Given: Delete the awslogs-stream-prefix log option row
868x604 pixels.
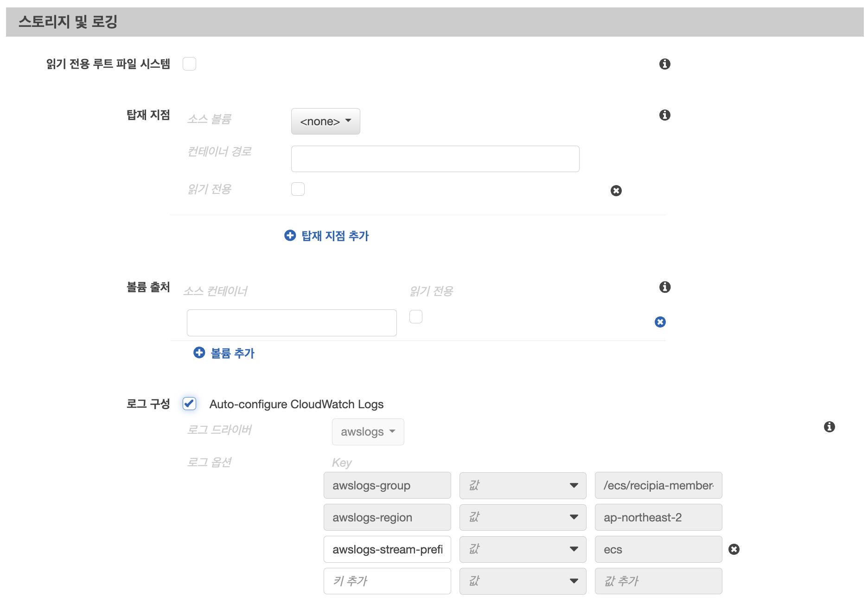Looking at the screenshot, I should coord(734,549).
